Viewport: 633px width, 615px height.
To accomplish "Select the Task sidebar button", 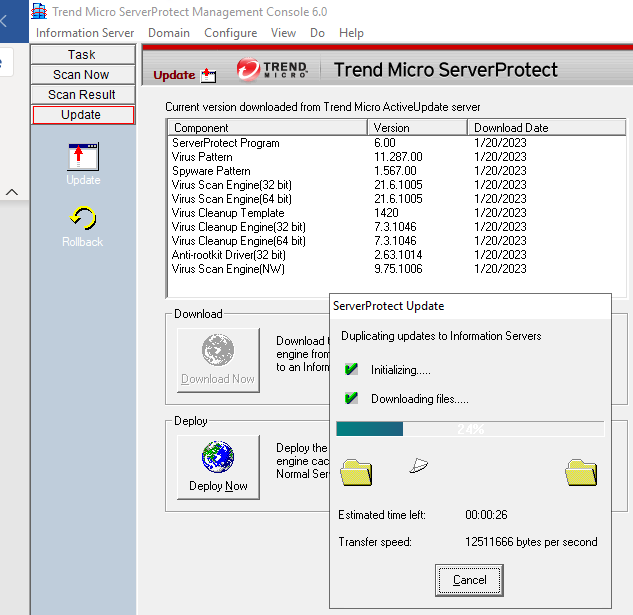I will pyautogui.click(x=83, y=55).
